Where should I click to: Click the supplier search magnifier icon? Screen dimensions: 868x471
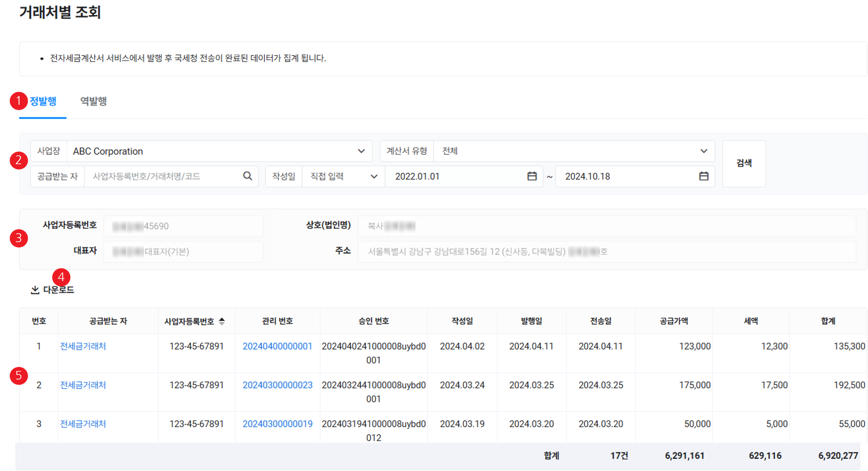[247, 176]
